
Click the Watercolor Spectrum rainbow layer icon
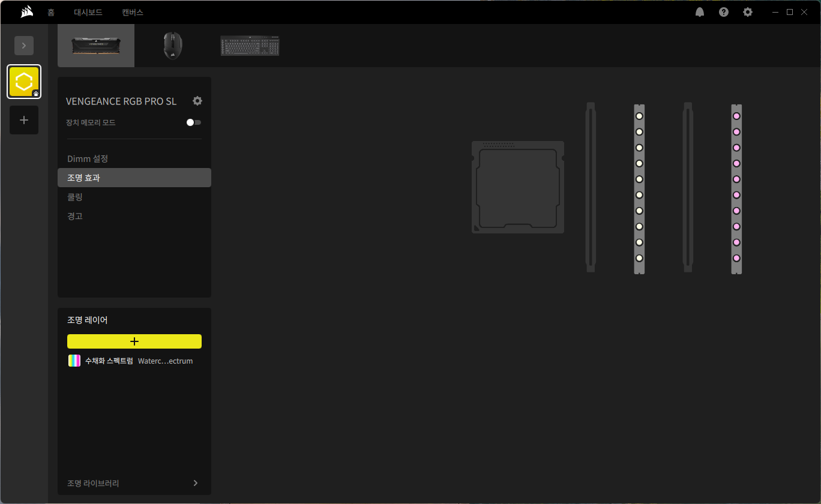click(74, 361)
